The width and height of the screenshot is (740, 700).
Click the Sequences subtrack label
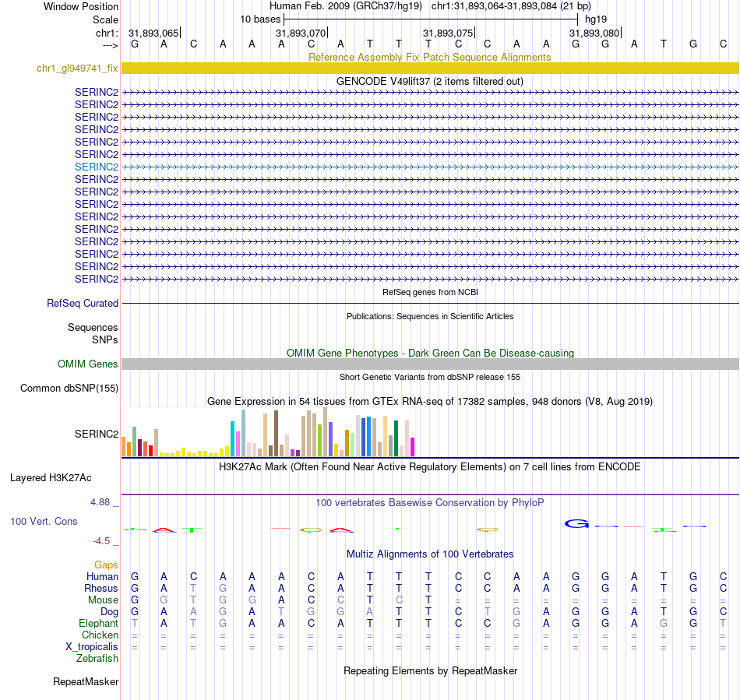93,327
